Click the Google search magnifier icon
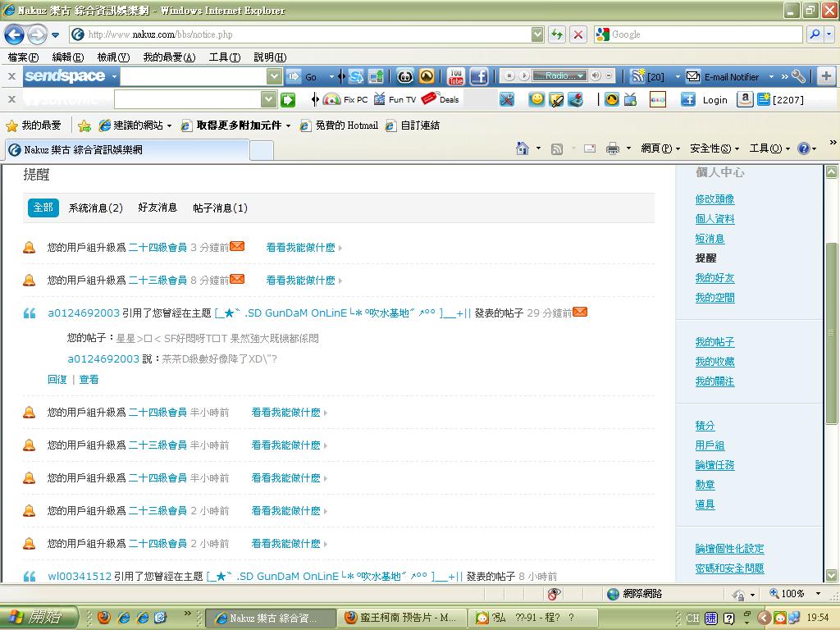Viewport: 840px width, 630px height. [x=815, y=34]
